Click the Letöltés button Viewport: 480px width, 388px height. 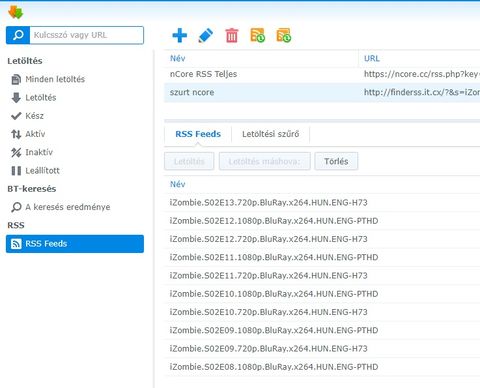coord(189,161)
